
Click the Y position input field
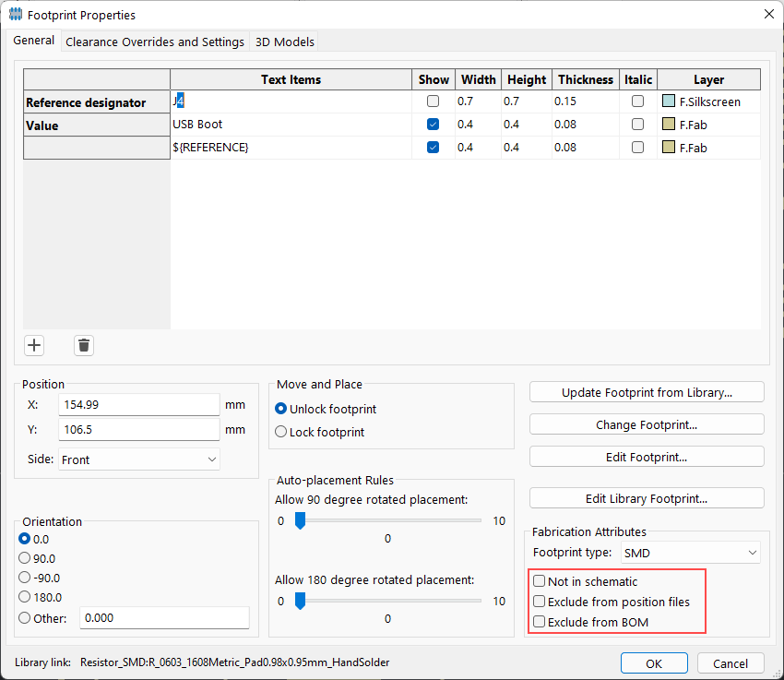click(139, 429)
